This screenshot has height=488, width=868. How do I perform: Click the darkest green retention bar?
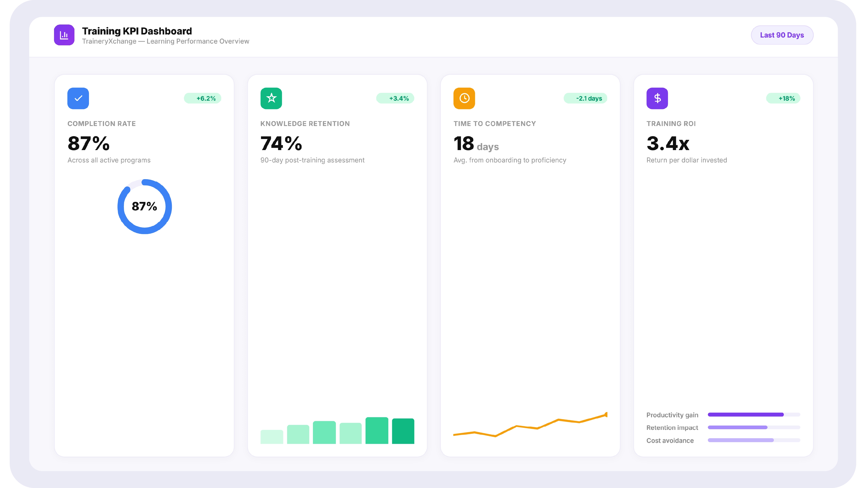tap(403, 431)
